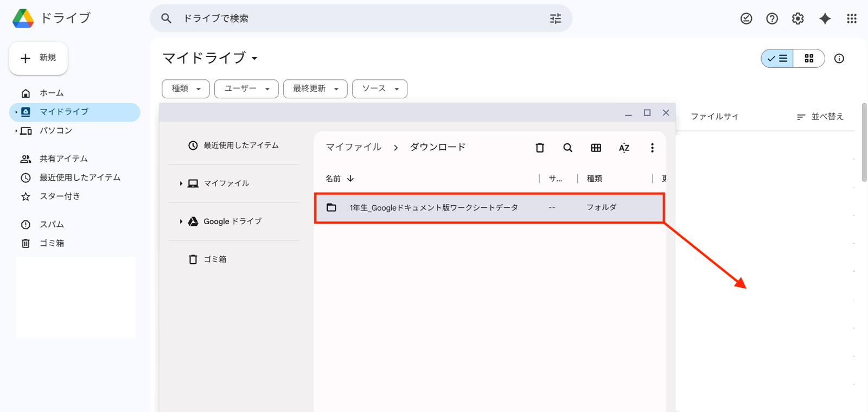Open the 最終更新 filter dropdown
Screen dimensions: 868x412
tap(315, 88)
